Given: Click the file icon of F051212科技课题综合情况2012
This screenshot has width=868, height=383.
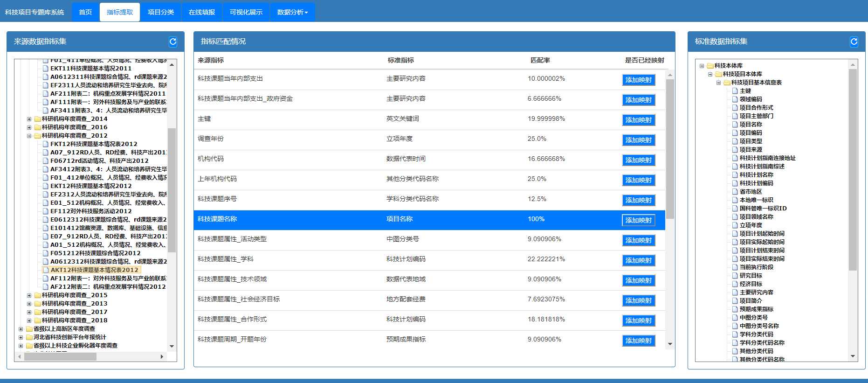Looking at the screenshot, I should click(x=46, y=253).
